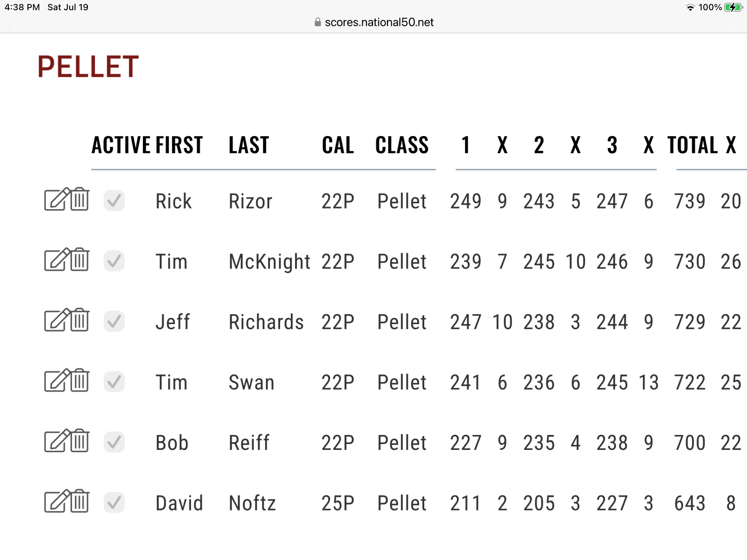The width and height of the screenshot is (747, 560).
Task: Remove Jeff Richards using trash icon
Action: (80, 320)
